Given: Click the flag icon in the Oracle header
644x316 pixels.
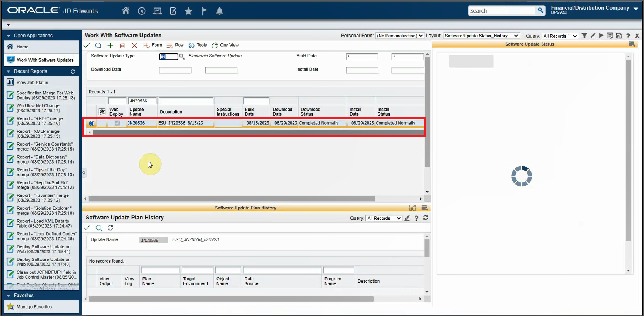Looking at the screenshot, I should (204, 11).
